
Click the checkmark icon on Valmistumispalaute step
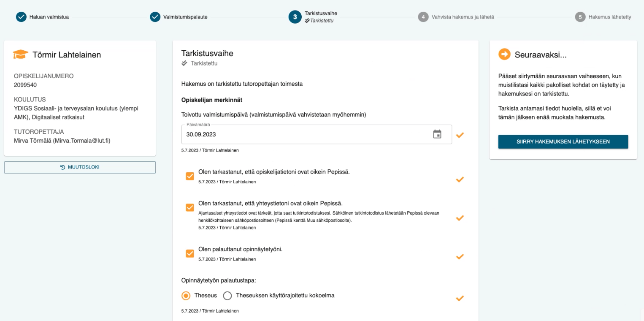click(155, 18)
